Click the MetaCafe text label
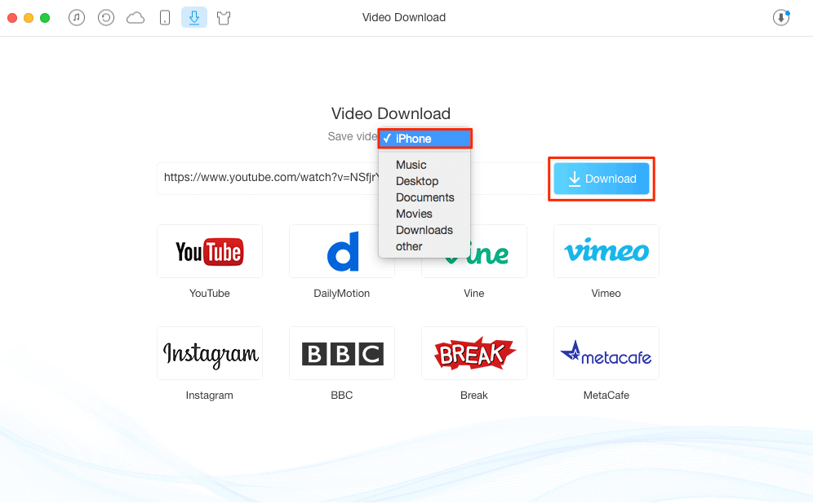813x504 pixels. [606, 396]
